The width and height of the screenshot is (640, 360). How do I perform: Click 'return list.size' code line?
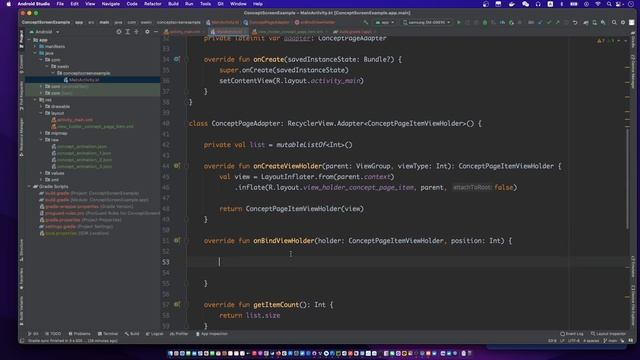pos(249,316)
